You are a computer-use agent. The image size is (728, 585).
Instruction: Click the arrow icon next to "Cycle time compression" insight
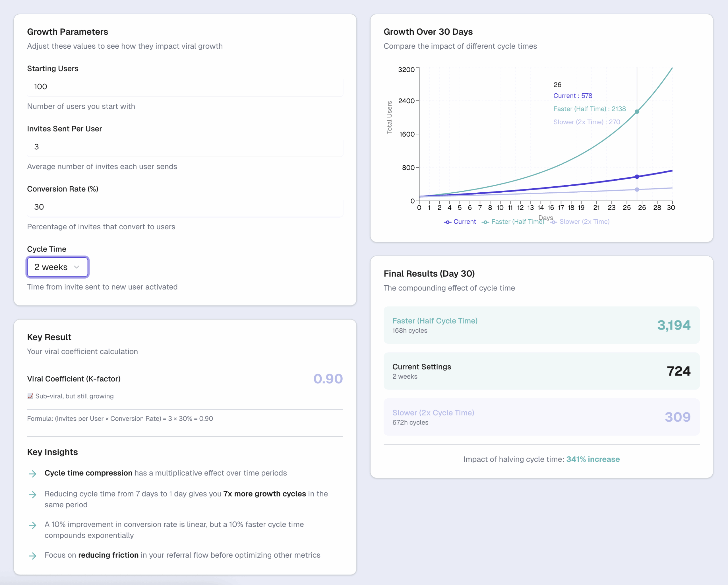pos(33,473)
